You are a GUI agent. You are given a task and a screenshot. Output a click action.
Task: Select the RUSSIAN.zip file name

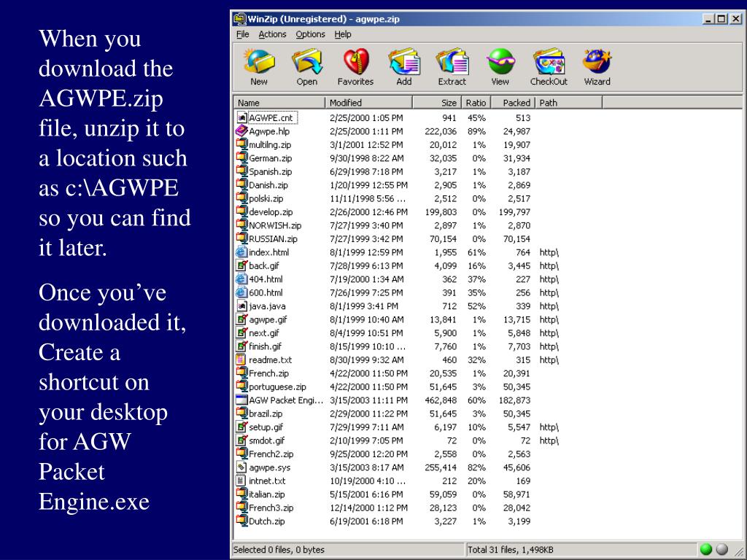pos(273,239)
